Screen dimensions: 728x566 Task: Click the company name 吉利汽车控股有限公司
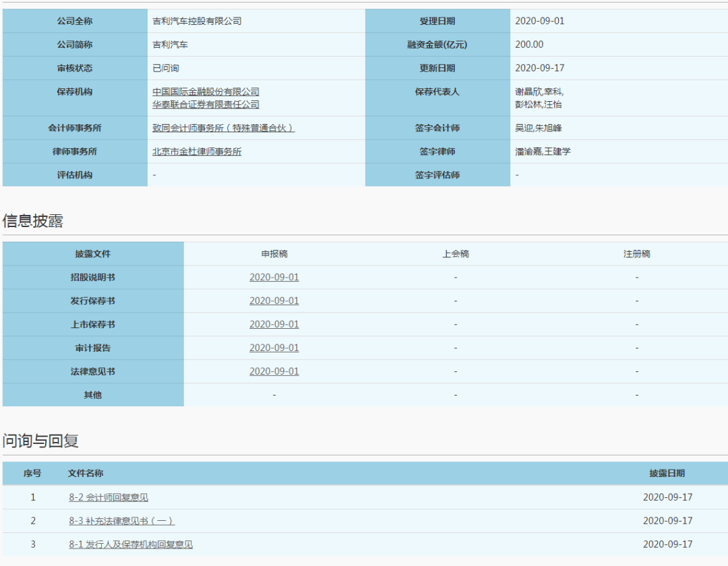197,21
